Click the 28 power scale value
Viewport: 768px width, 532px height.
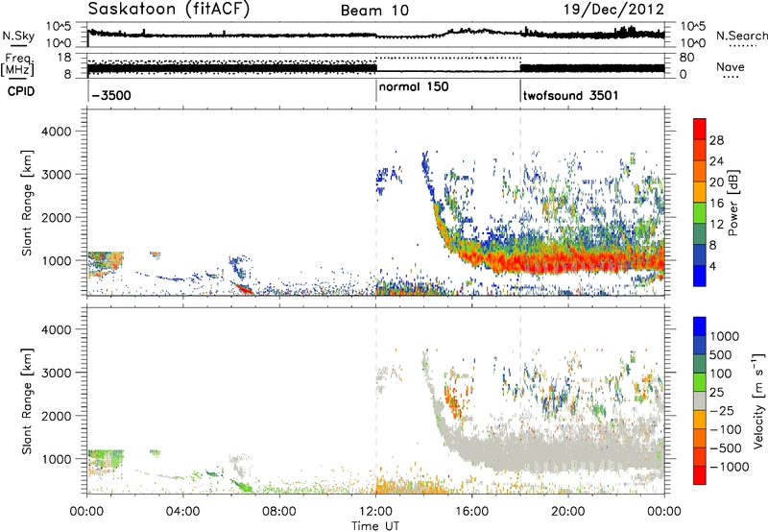coord(716,140)
